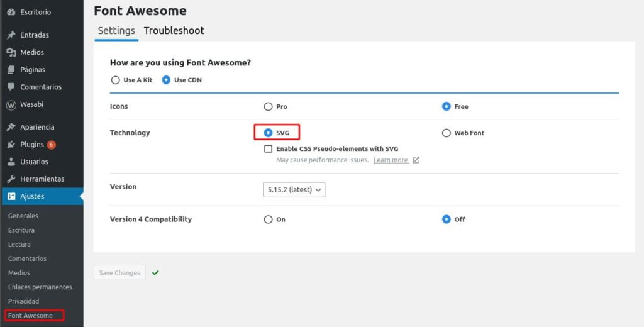The height and width of the screenshot is (327, 644).
Task: Click the external link icon after Learn more
Action: [416, 160]
